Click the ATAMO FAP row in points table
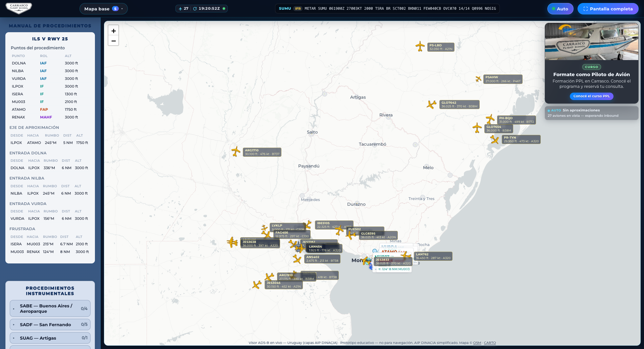Image resolution: width=644 pixels, height=349 pixels. click(x=50, y=109)
